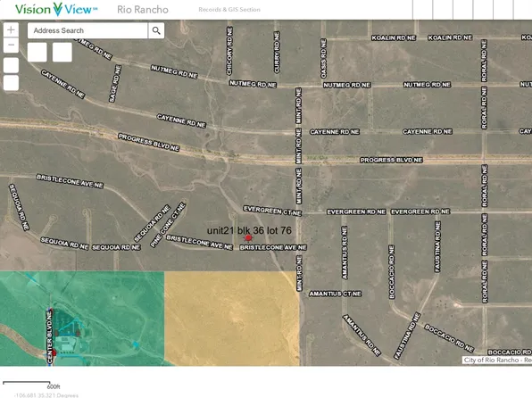Click the Pine Cone Ct NE label
This screenshot has width=532, height=398.
pyautogui.click(x=169, y=225)
